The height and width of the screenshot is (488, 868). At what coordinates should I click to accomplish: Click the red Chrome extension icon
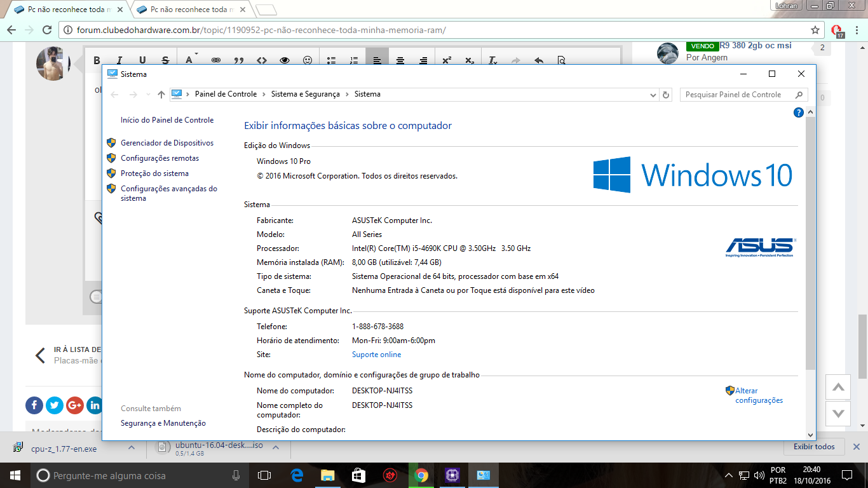[x=837, y=30]
